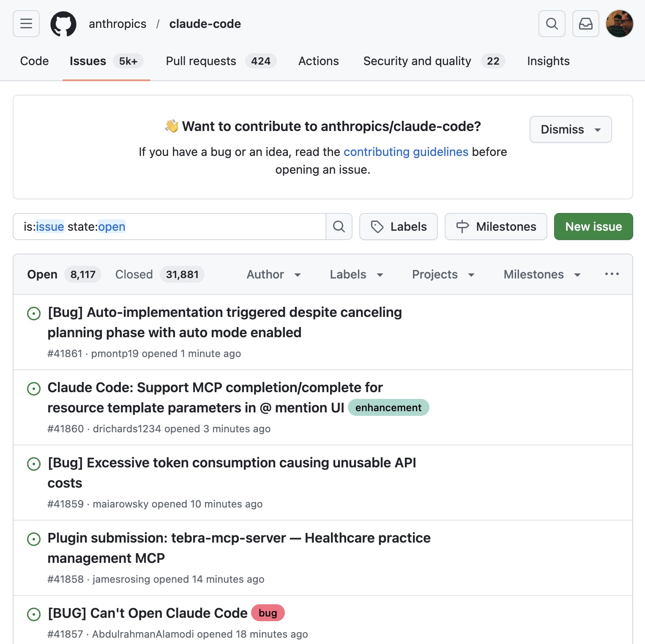Open the header search magnifier icon
The image size is (645, 644).
pos(552,24)
